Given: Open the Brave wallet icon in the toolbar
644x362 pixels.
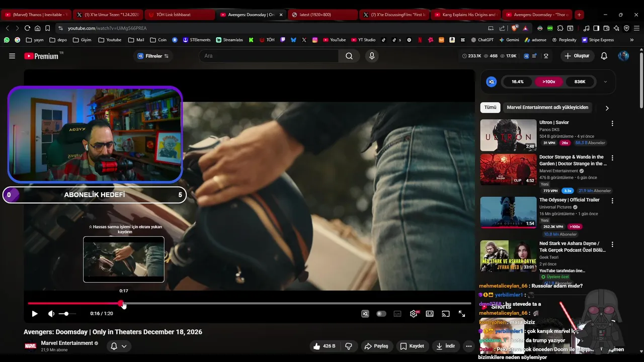Looking at the screenshot, I should (x=606, y=28).
